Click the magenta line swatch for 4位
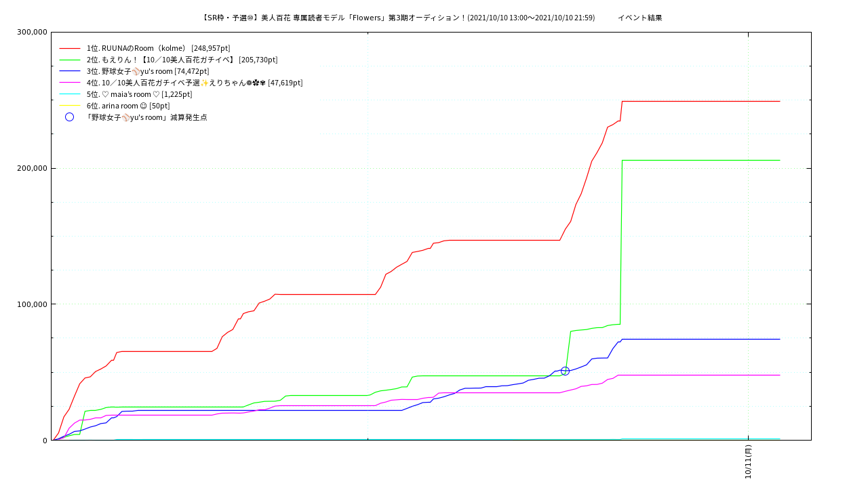This screenshot has width=868, height=488. pos(70,83)
